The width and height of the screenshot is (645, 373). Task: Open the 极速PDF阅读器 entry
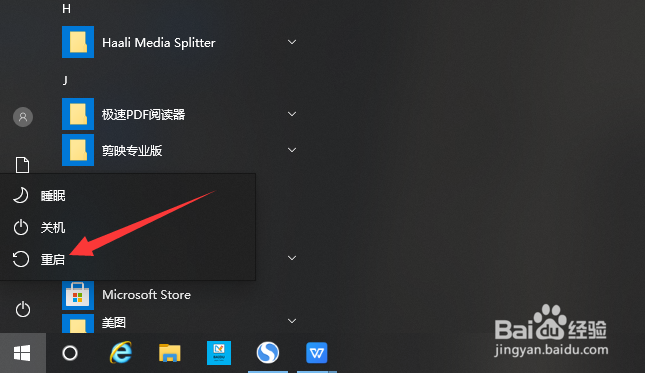pyautogui.click(x=144, y=114)
